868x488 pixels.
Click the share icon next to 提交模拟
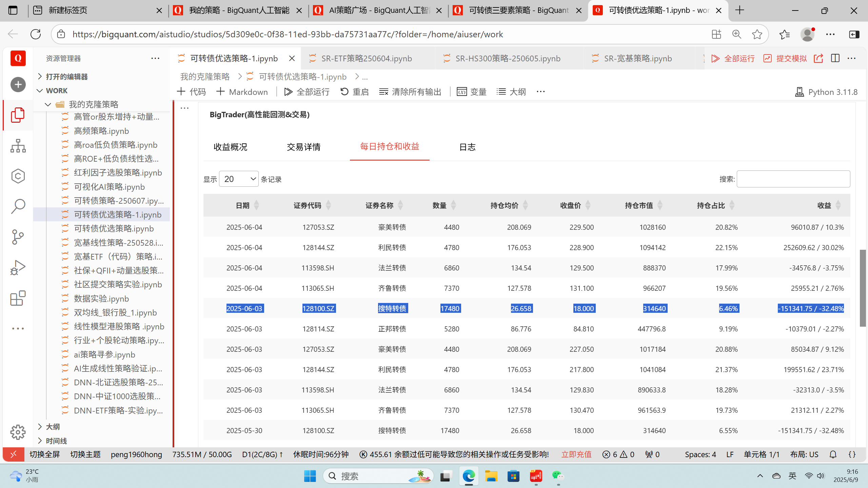click(818, 58)
